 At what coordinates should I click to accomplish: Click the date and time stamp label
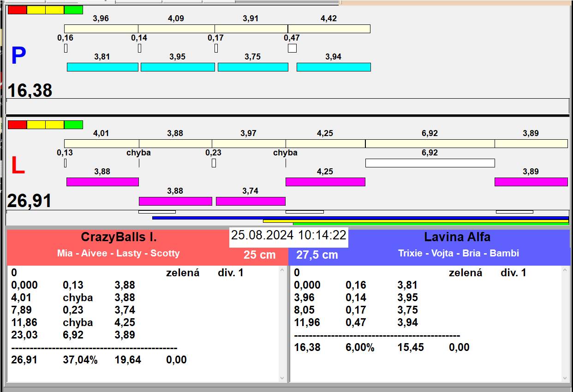pos(288,235)
